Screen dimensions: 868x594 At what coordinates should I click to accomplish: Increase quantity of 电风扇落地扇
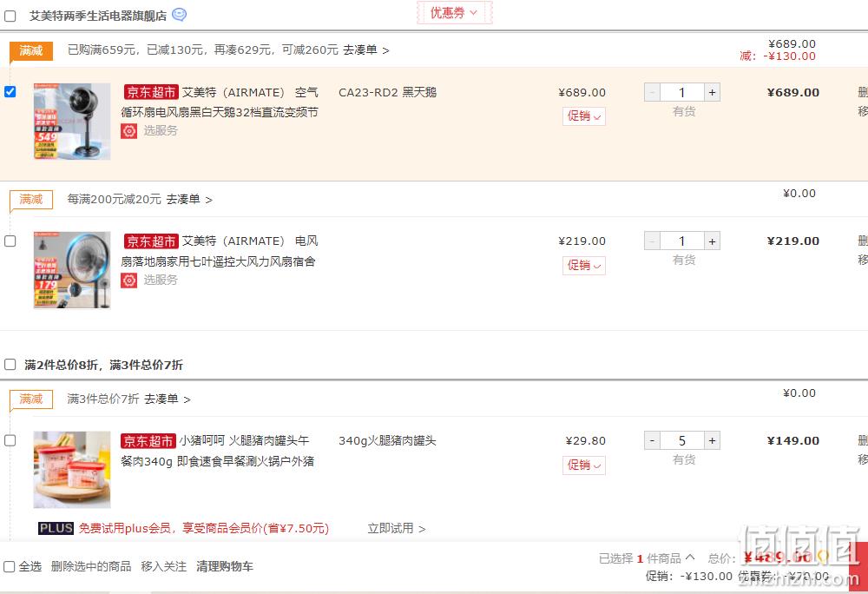[x=712, y=241]
